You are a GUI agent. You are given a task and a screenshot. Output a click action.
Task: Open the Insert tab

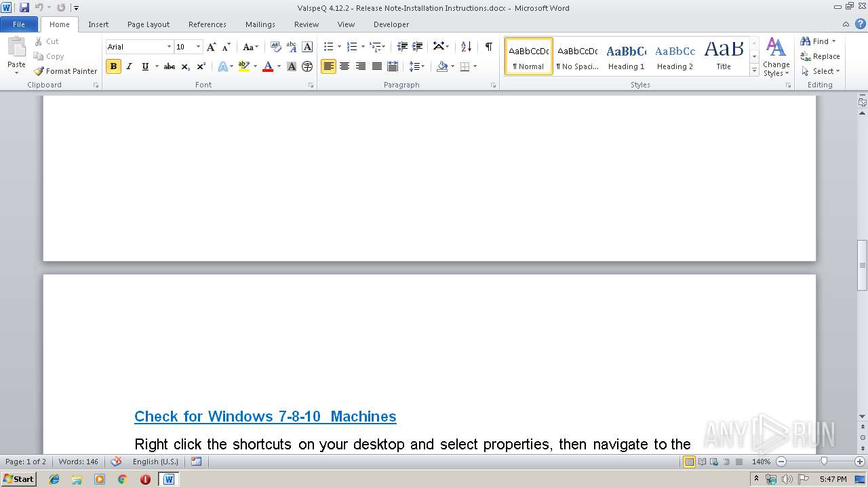pos(98,24)
